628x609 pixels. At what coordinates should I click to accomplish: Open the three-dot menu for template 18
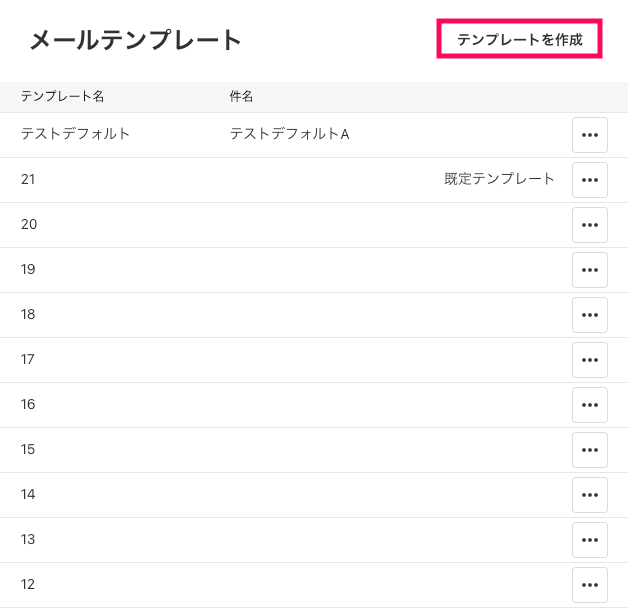pyautogui.click(x=589, y=315)
